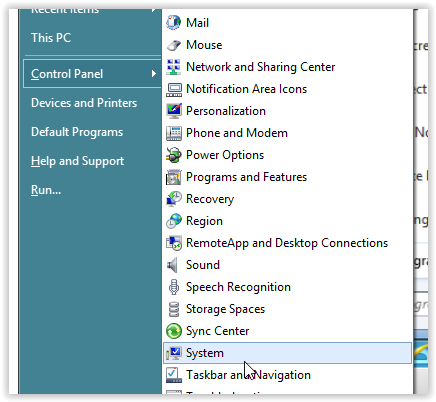Viewport: 436px width, 402px height.
Task: Open Network and Sharing Center entry
Action: click(x=288, y=67)
